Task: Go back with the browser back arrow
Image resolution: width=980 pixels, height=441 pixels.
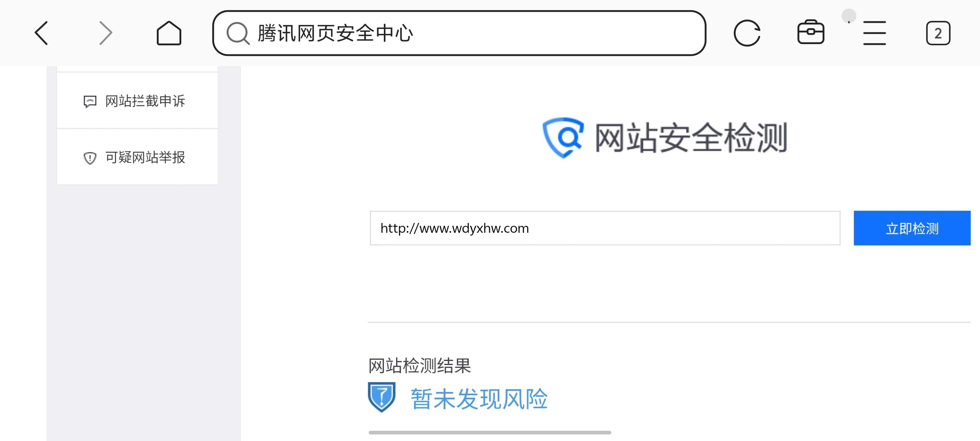Action: coord(41,33)
